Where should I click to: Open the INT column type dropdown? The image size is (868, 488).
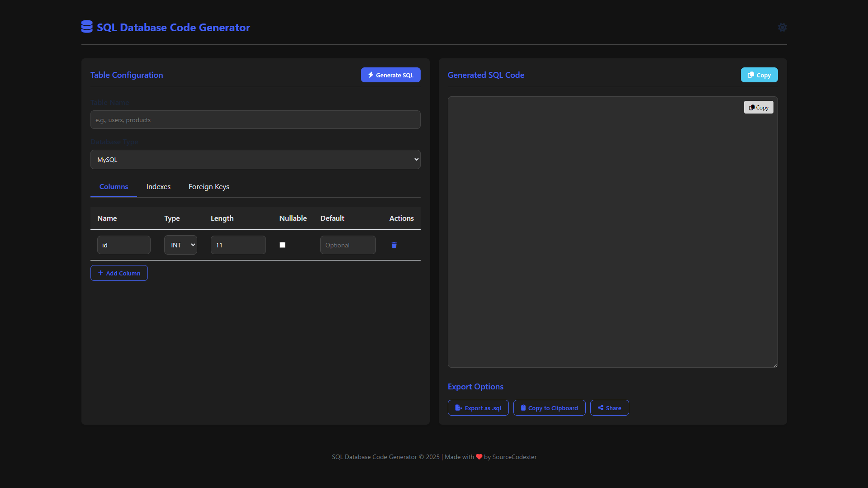pos(180,245)
